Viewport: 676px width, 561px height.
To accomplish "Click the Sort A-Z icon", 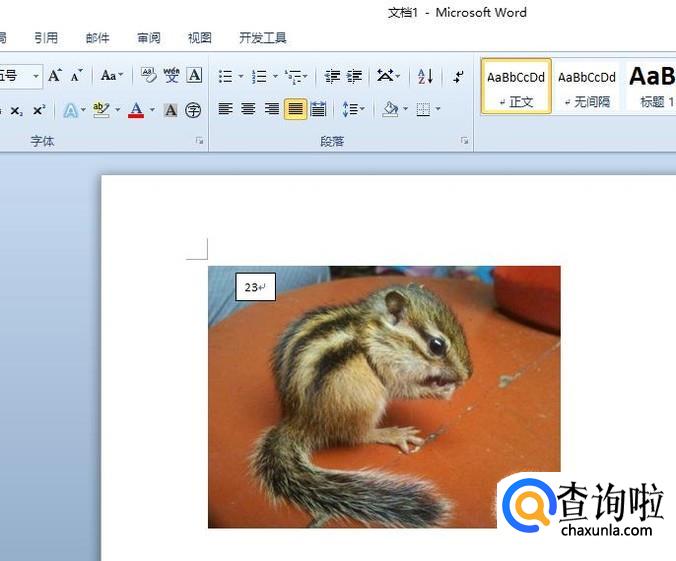I will [425, 76].
